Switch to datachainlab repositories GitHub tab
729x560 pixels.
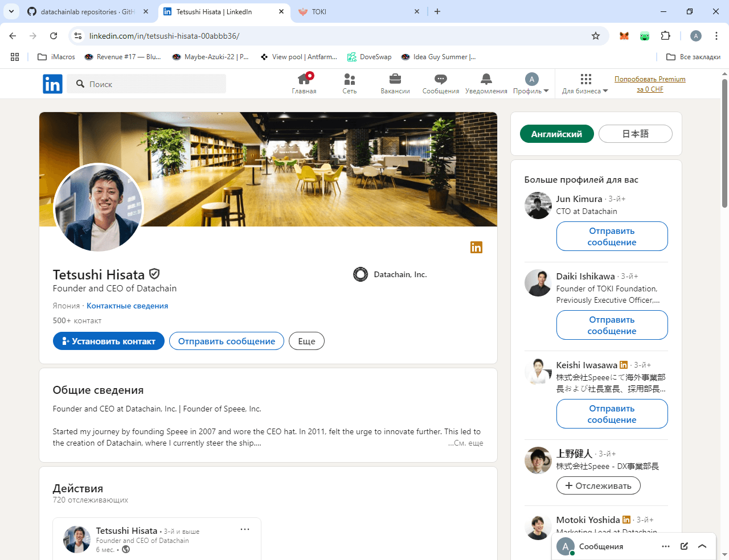(x=88, y=11)
